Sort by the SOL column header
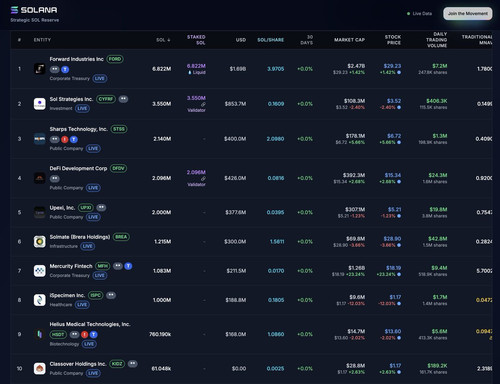Image resolution: width=500 pixels, height=384 pixels. [x=163, y=40]
